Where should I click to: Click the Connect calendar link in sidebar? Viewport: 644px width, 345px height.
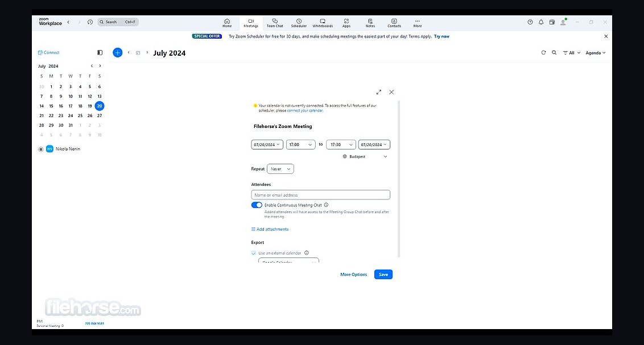(x=49, y=52)
